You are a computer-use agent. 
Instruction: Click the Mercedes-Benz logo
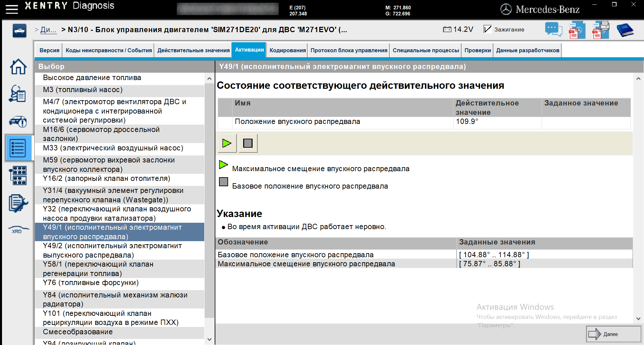(x=540, y=9)
